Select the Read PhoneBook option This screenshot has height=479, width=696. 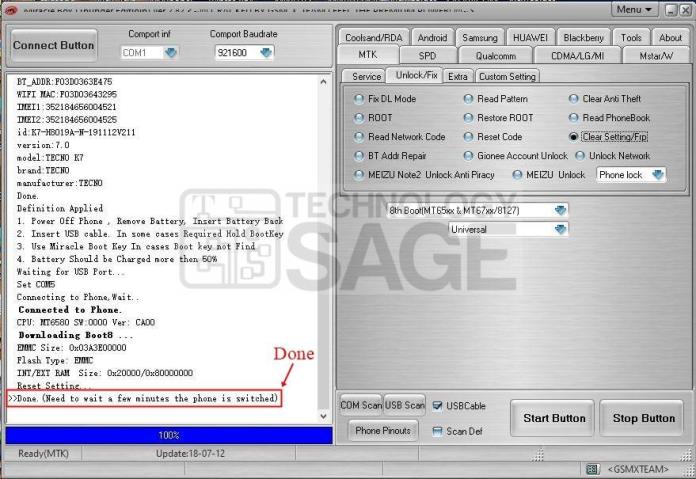[573, 118]
